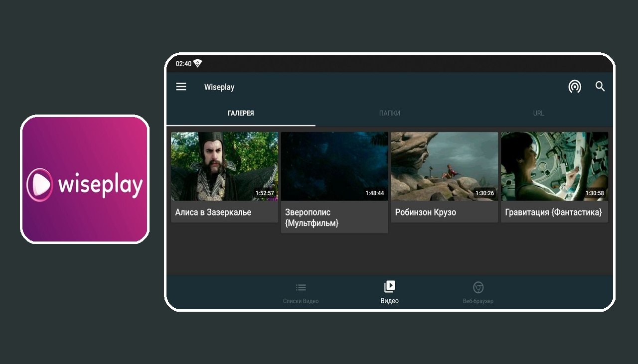
Task: Switch to the ГАЛЕРЕЯ tab
Action: coord(241,113)
